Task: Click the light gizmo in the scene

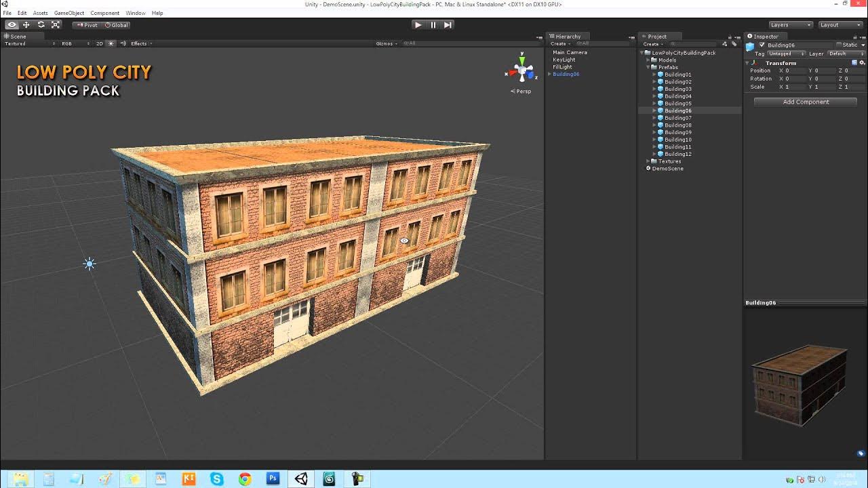Action: pyautogui.click(x=89, y=264)
